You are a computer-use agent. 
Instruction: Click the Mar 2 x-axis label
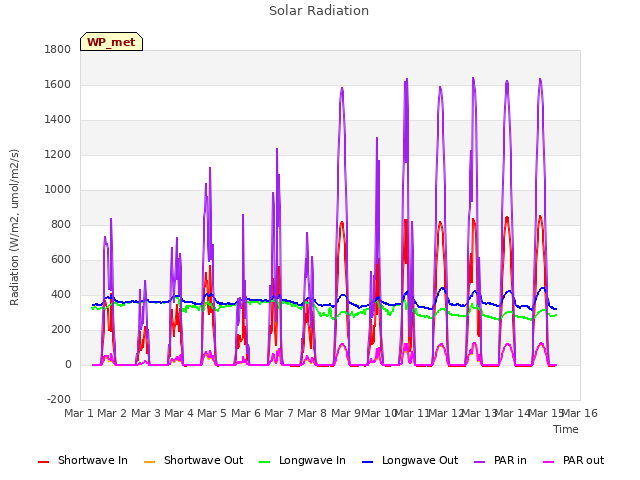[112, 413]
